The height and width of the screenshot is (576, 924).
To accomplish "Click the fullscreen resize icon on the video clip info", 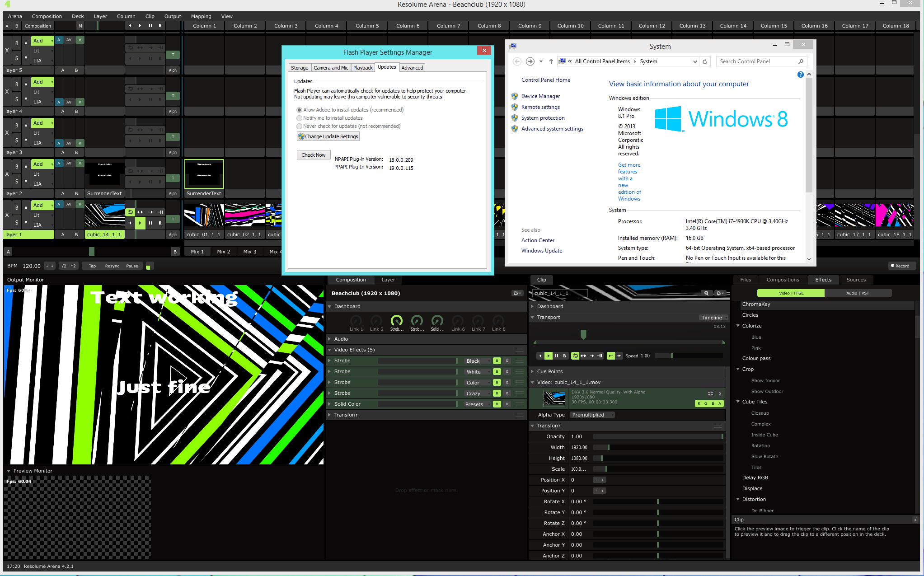I will click(x=710, y=393).
